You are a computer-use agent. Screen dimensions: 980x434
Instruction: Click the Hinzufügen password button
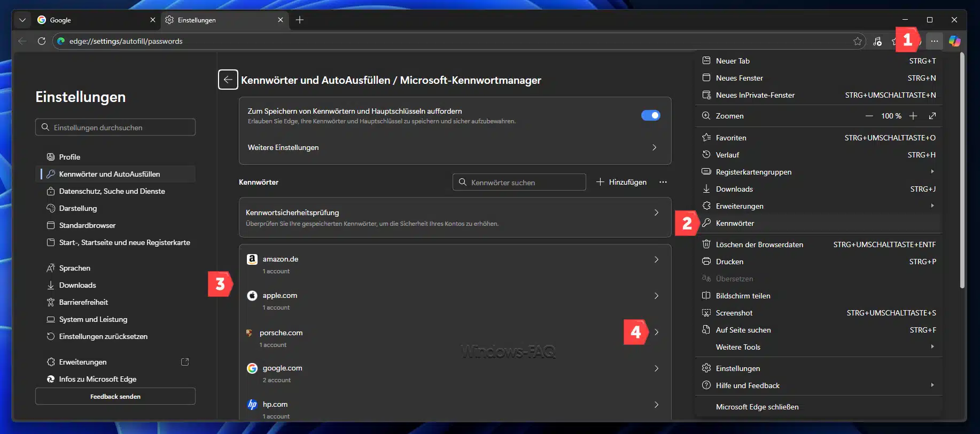(x=621, y=182)
